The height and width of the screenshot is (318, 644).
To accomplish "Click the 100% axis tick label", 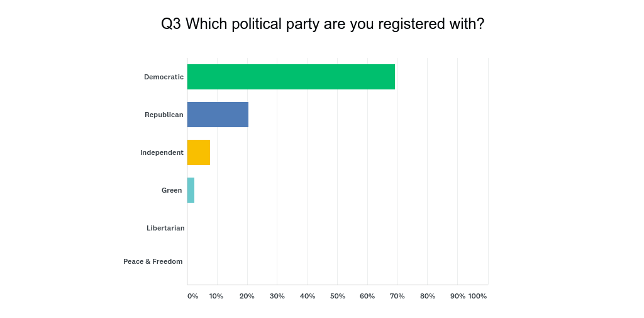I will point(477,296).
